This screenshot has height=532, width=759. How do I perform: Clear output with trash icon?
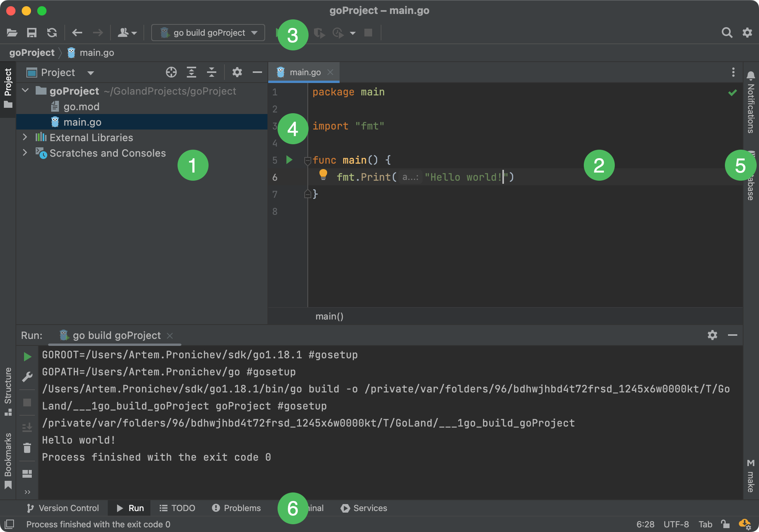tap(27, 448)
